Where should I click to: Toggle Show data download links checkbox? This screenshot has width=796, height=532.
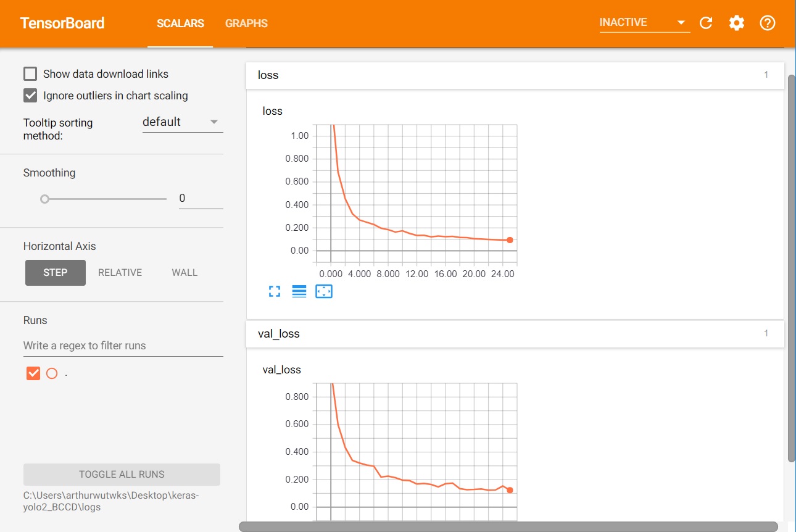[30, 74]
